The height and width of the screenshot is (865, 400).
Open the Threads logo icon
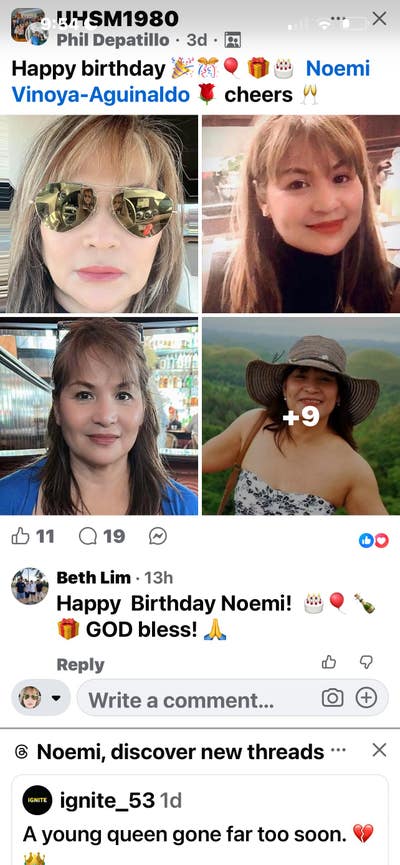click(x=21, y=751)
